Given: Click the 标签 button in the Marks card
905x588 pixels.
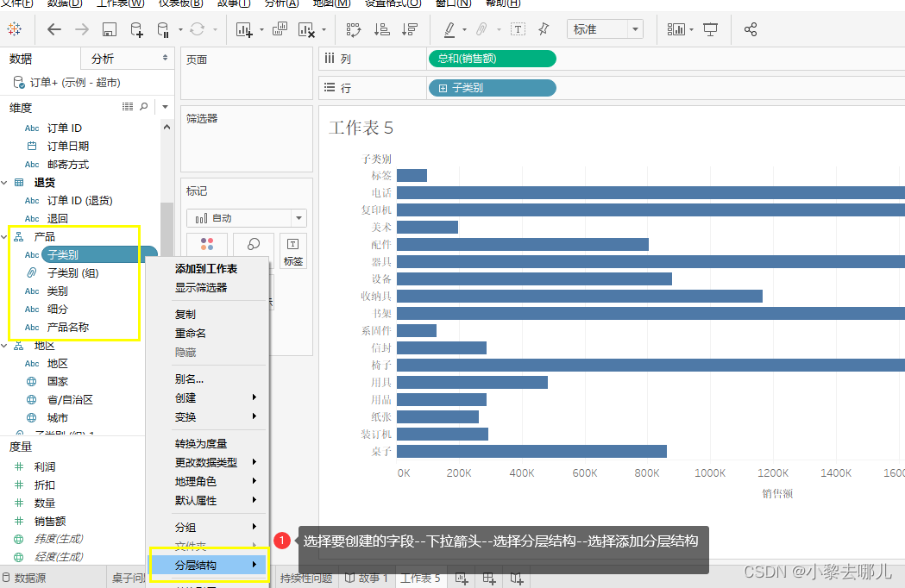Looking at the screenshot, I should pyautogui.click(x=292, y=250).
